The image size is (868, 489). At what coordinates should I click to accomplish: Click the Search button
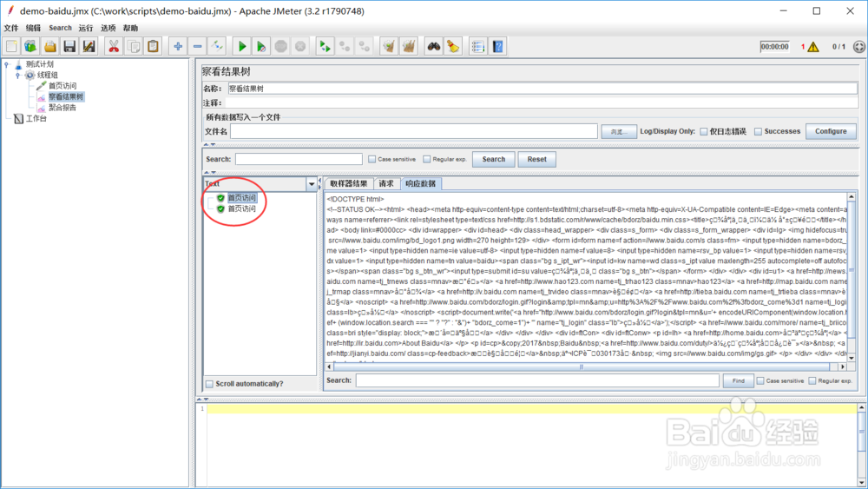click(x=494, y=160)
